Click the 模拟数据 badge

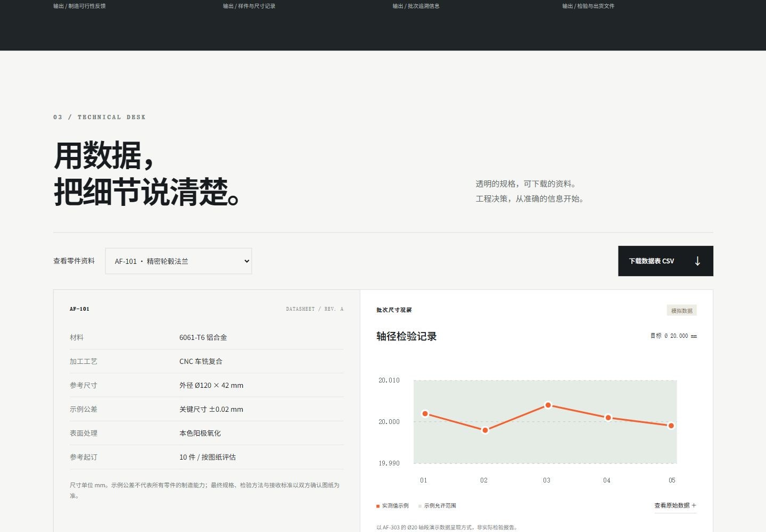click(x=681, y=311)
